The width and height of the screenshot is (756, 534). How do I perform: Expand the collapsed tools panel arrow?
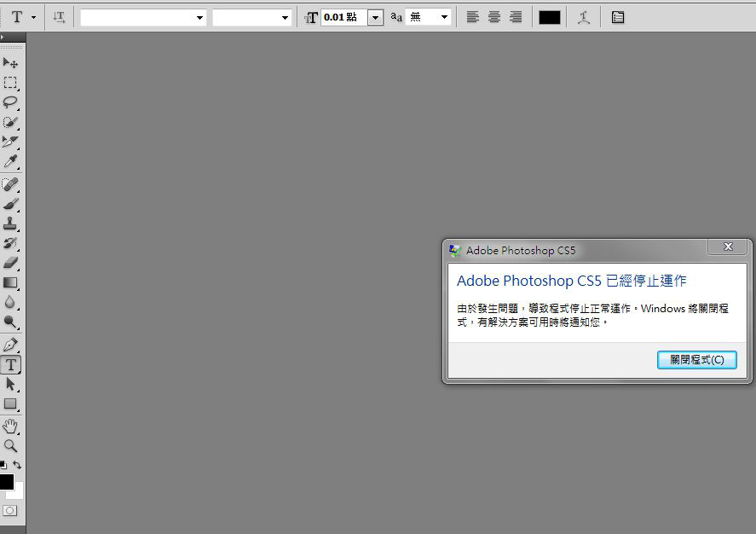tap(3, 37)
